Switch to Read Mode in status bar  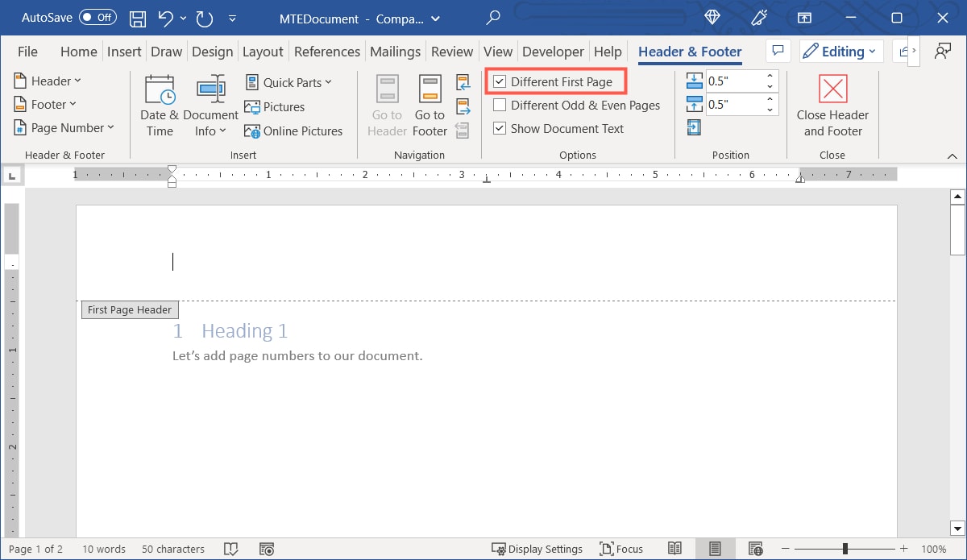point(674,549)
